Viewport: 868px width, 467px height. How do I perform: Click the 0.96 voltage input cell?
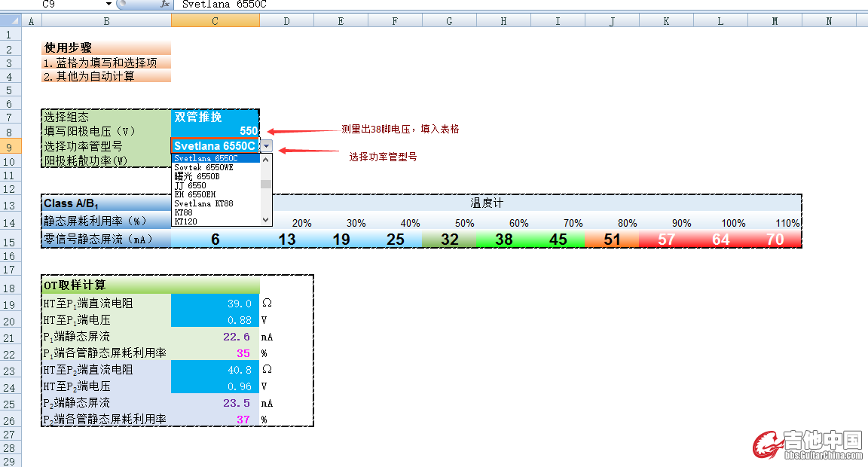coord(215,386)
